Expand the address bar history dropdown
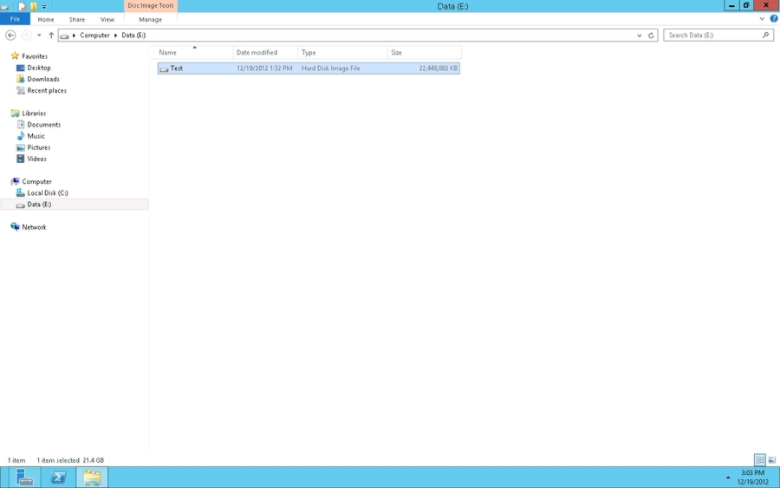 click(639, 35)
